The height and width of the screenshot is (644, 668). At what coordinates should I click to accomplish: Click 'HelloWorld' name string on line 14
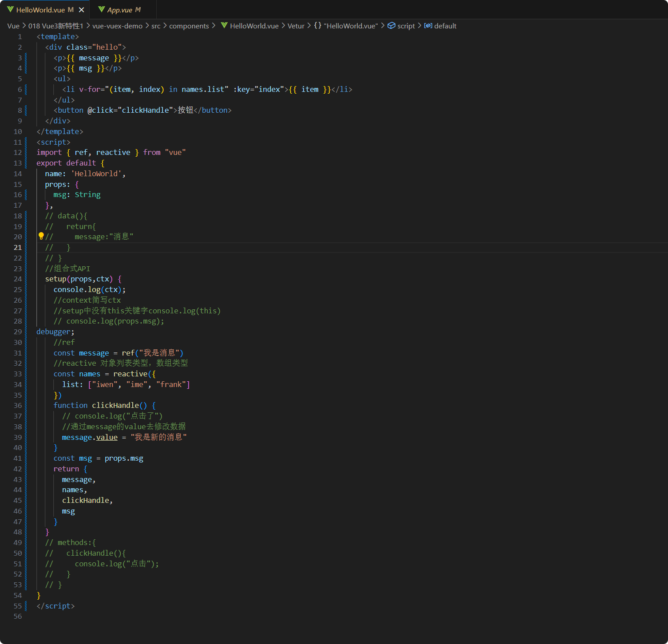[96, 174]
